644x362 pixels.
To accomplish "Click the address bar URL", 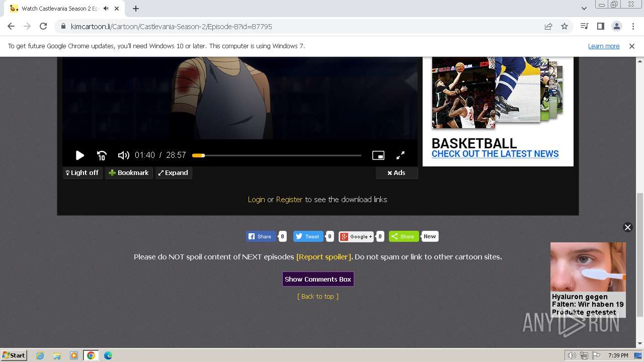I will pyautogui.click(x=171, y=26).
